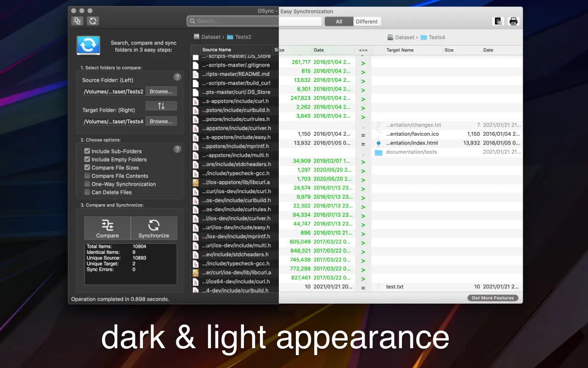Enable Compare File Contents option
588x368 pixels.
point(87,176)
